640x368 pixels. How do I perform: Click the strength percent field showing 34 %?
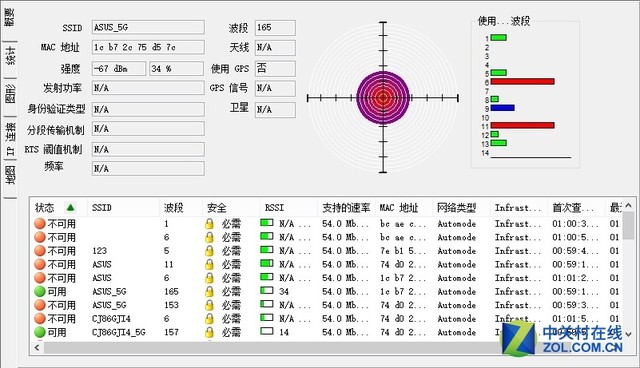176,69
